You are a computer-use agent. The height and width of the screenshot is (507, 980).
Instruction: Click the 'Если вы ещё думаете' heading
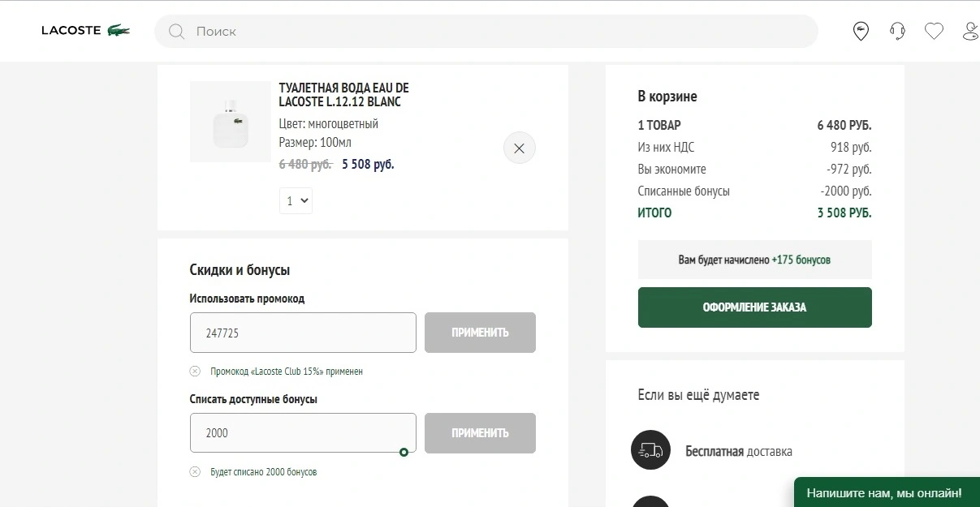pyautogui.click(x=698, y=396)
